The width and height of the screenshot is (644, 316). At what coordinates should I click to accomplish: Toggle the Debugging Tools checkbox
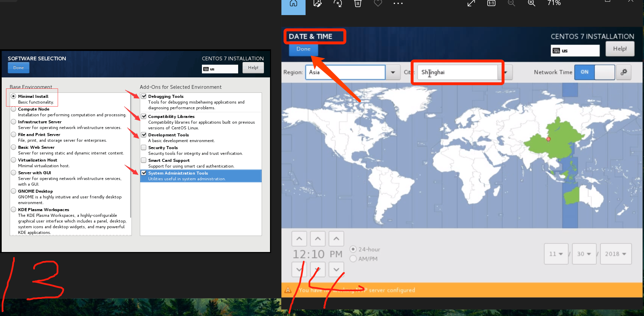click(x=144, y=96)
